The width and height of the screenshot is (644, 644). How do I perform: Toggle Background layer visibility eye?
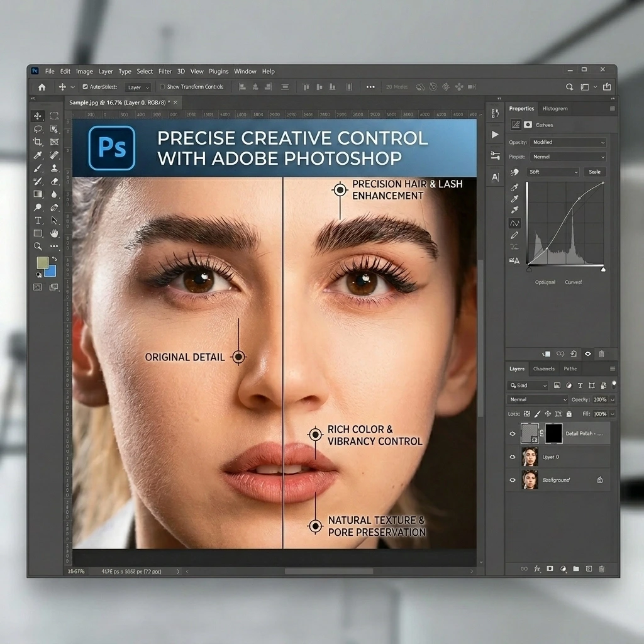[512, 480]
